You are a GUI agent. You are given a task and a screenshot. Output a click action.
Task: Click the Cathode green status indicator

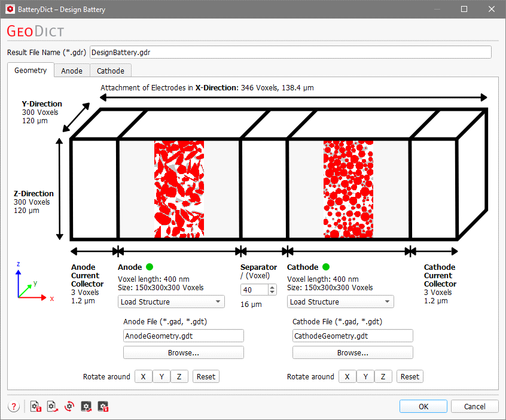click(x=326, y=267)
